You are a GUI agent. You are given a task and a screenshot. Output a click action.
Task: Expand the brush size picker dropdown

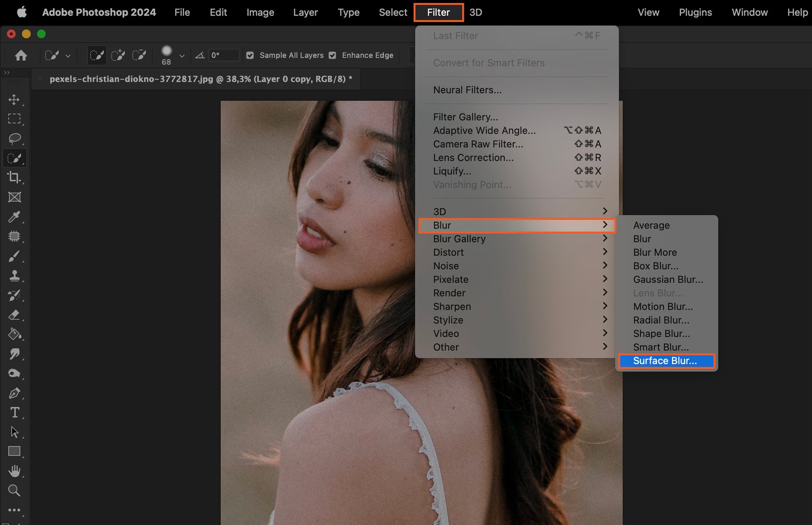coord(182,56)
